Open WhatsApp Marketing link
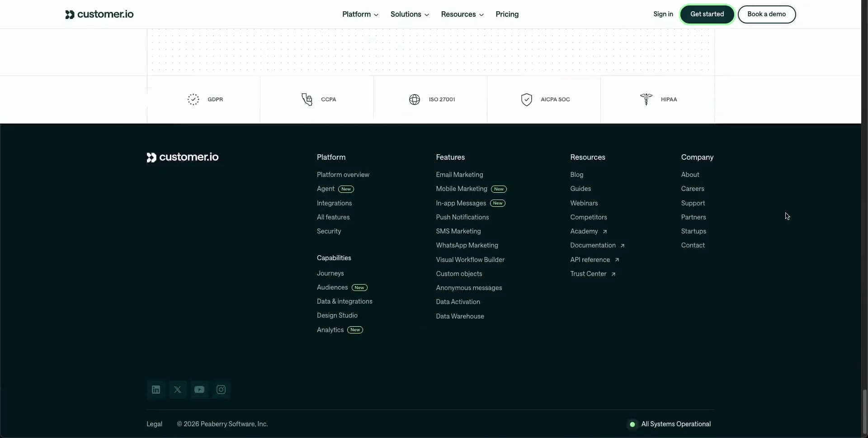 tap(467, 245)
